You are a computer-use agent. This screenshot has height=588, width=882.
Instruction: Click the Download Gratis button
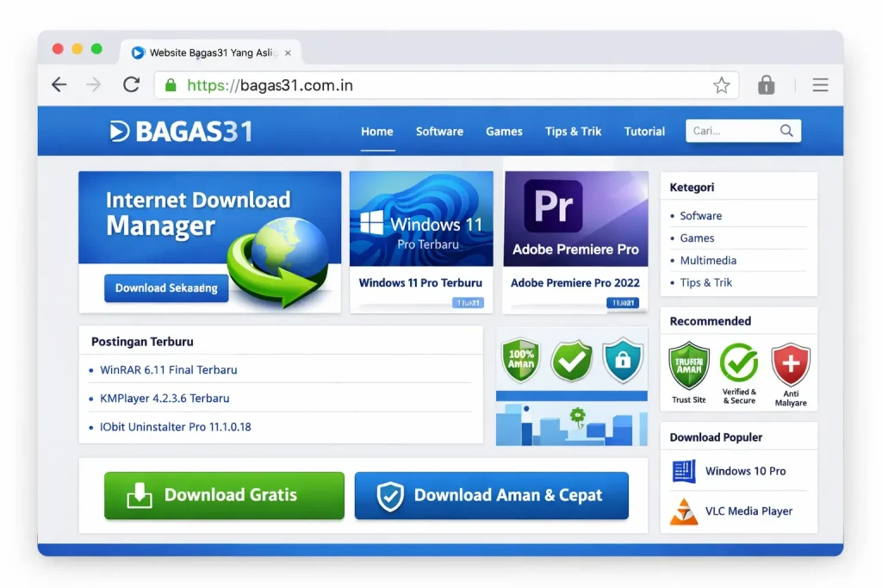223,495
